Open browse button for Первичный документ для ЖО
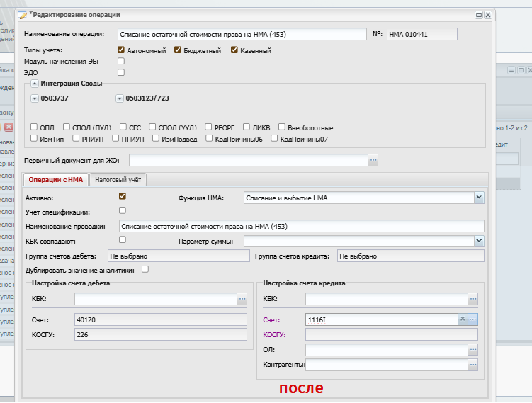Viewport: 532px width, 403px height. click(x=373, y=160)
